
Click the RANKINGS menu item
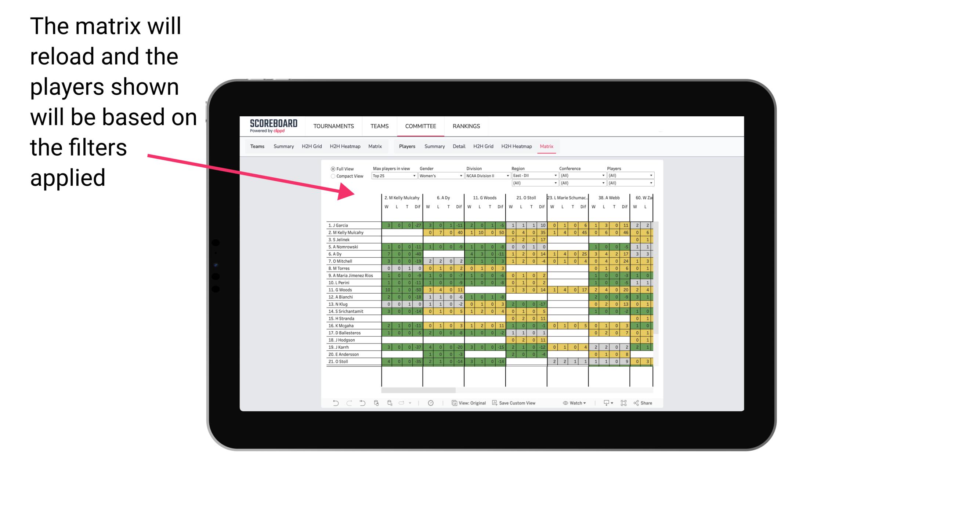click(x=466, y=125)
